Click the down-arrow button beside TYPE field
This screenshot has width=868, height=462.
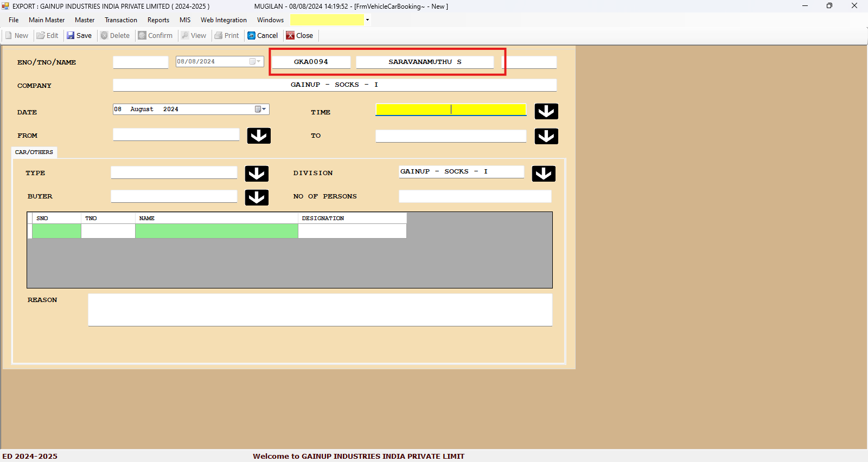[x=257, y=174]
